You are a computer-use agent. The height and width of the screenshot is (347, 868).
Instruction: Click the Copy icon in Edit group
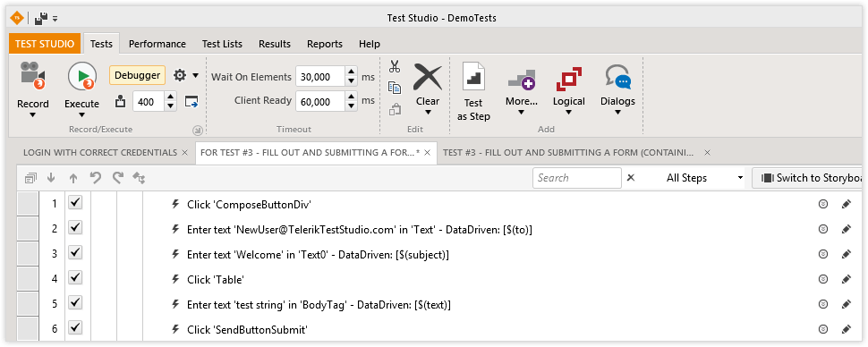tap(395, 88)
